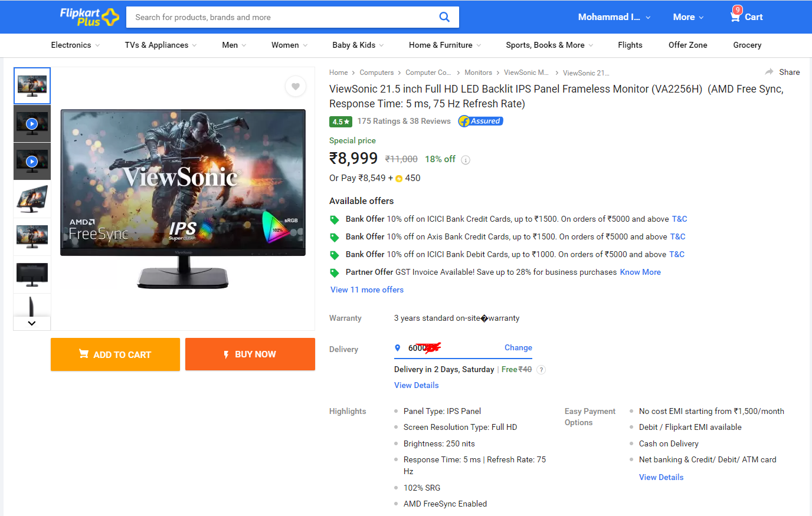Click the SuperCoin icon next to 450

coord(399,179)
